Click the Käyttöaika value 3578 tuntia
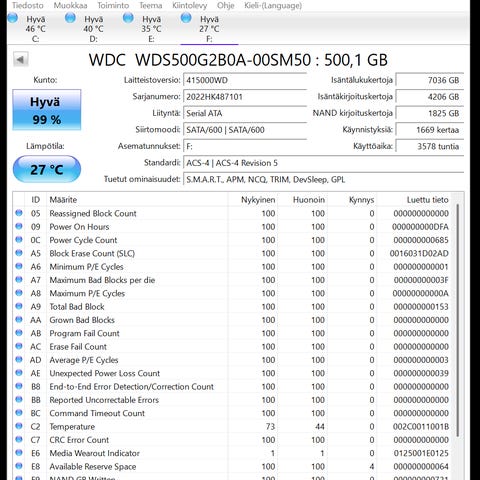 click(430, 146)
